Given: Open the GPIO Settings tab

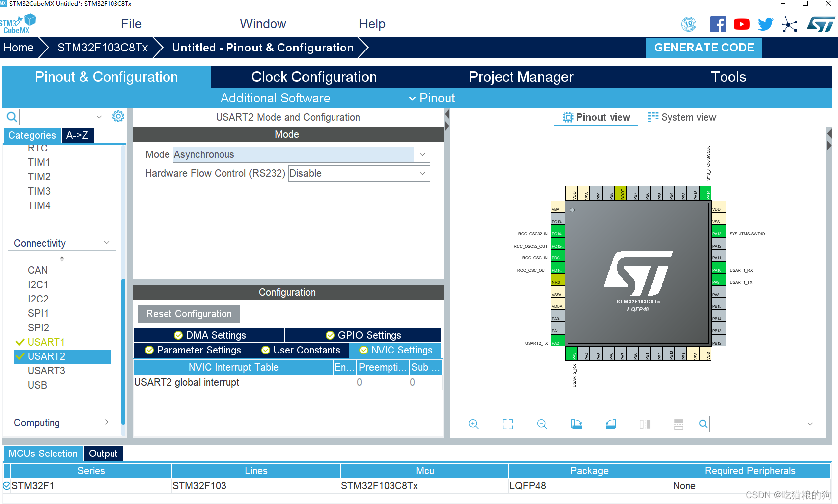Looking at the screenshot, I should [x=363, y=335].
